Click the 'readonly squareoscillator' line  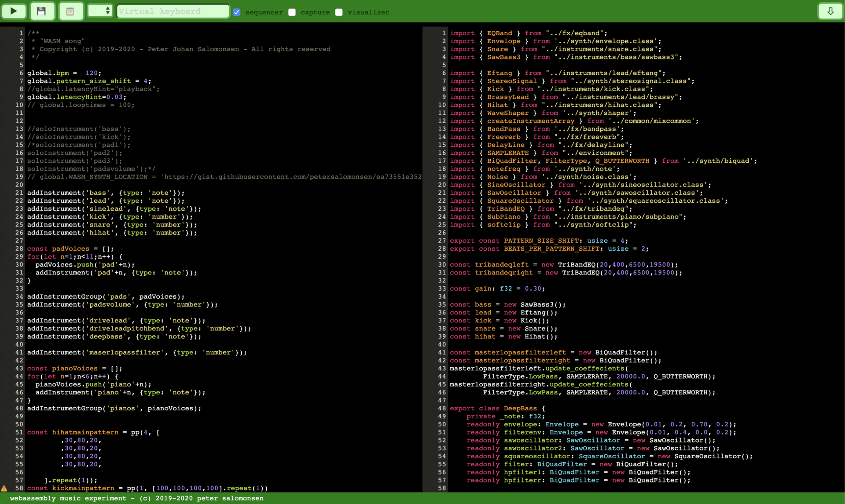click(610, 456)
